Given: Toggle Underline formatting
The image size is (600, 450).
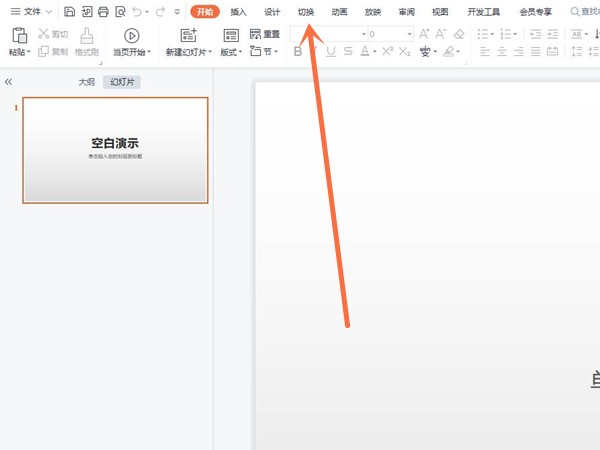Looking at the screenshot, I should (331, 51).
